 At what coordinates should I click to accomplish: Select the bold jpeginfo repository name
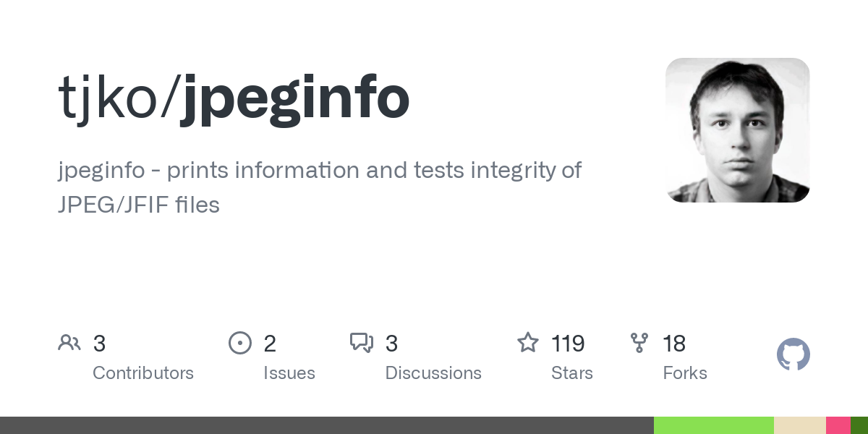(294, 99)
